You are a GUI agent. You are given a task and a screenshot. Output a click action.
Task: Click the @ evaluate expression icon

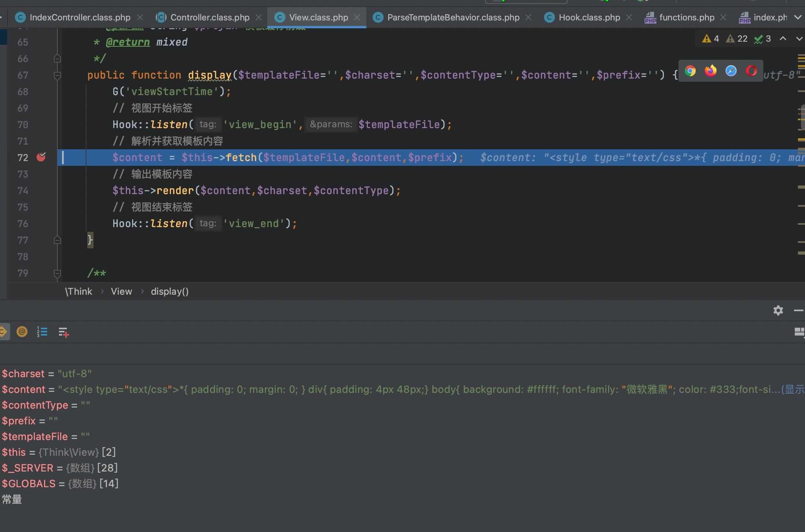pos(22,332)
